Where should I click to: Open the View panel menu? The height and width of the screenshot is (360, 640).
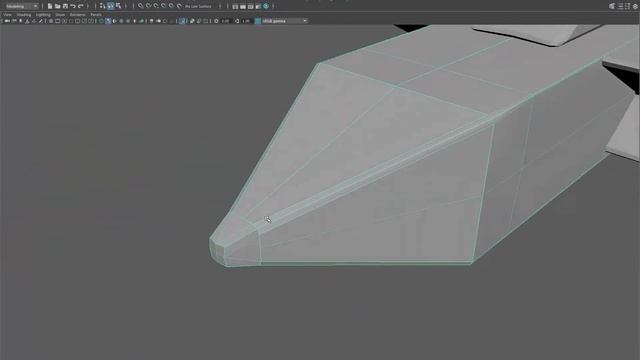(x=7, y=15)
